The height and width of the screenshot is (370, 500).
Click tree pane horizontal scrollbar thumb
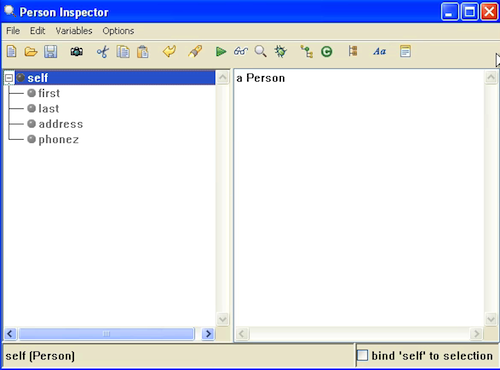pos(106,334)
